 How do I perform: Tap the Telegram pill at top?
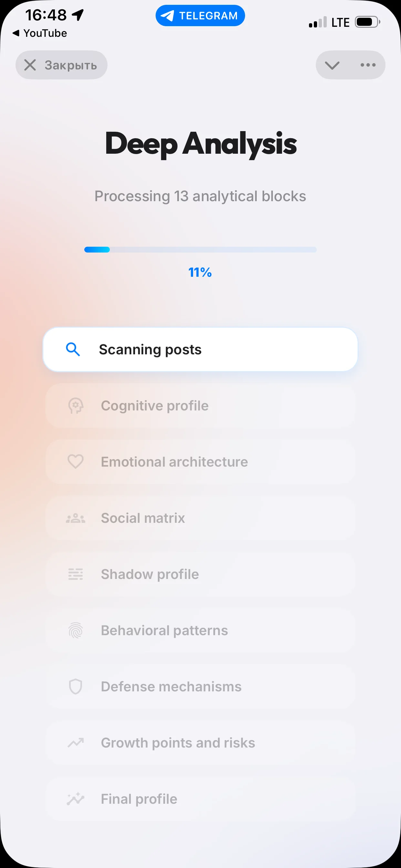200,15
